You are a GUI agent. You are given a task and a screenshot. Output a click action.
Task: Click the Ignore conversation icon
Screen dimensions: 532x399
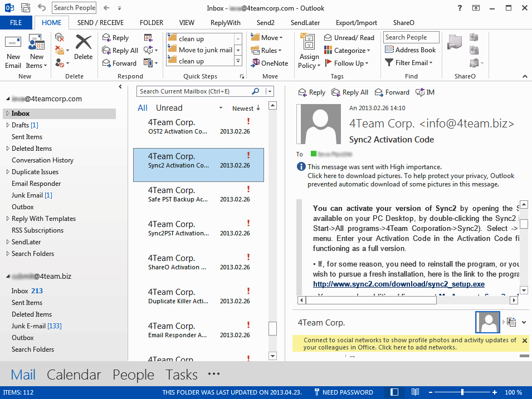coord(60,38)
